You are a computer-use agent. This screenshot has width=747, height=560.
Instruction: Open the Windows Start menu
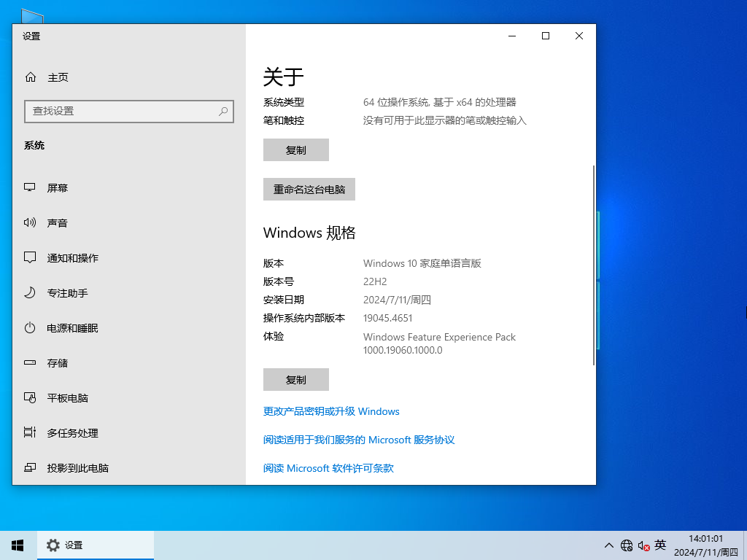(16, 545)
